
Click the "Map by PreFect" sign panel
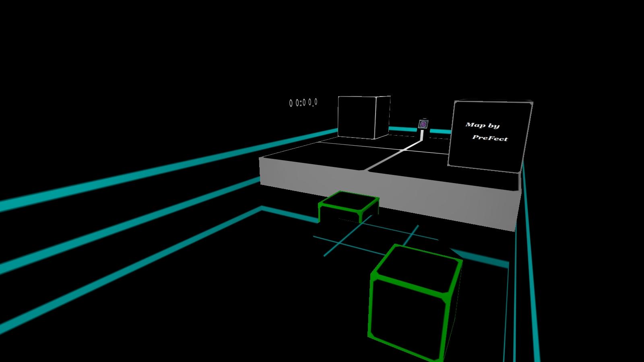pos(489,137)
